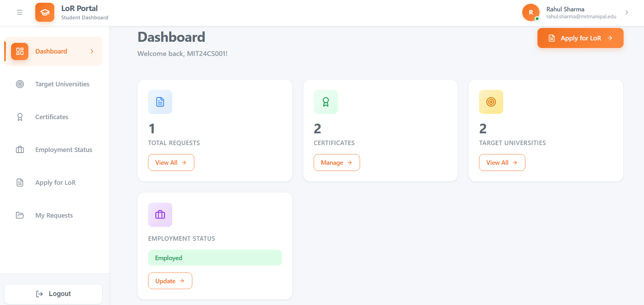The width and height of the screenshot is (644, 305).
Task: Toggle the hamburger sidebar menu
Action: pyautogui.click(x=20, y=12)
